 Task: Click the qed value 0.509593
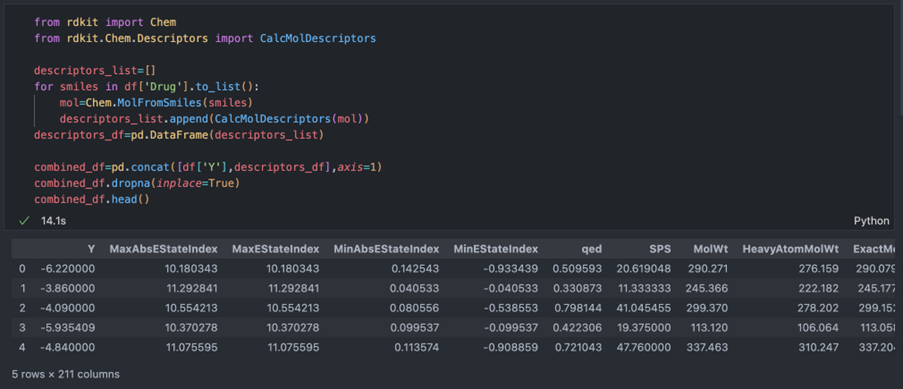pos(578,269)
